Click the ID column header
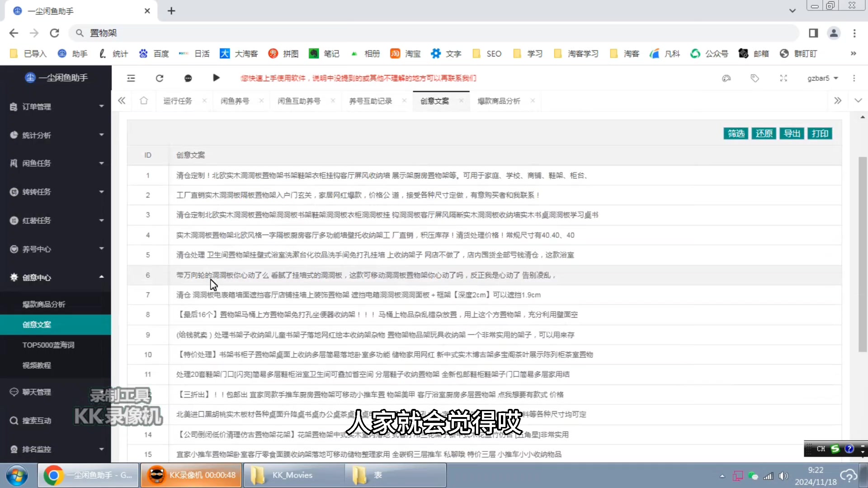 tap(148, 155)
